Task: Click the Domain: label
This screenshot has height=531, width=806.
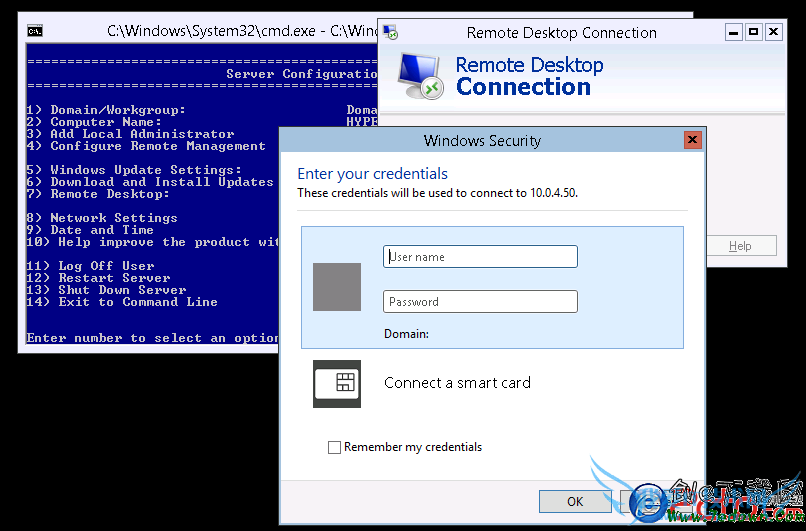Action: (x=406, y=334)
